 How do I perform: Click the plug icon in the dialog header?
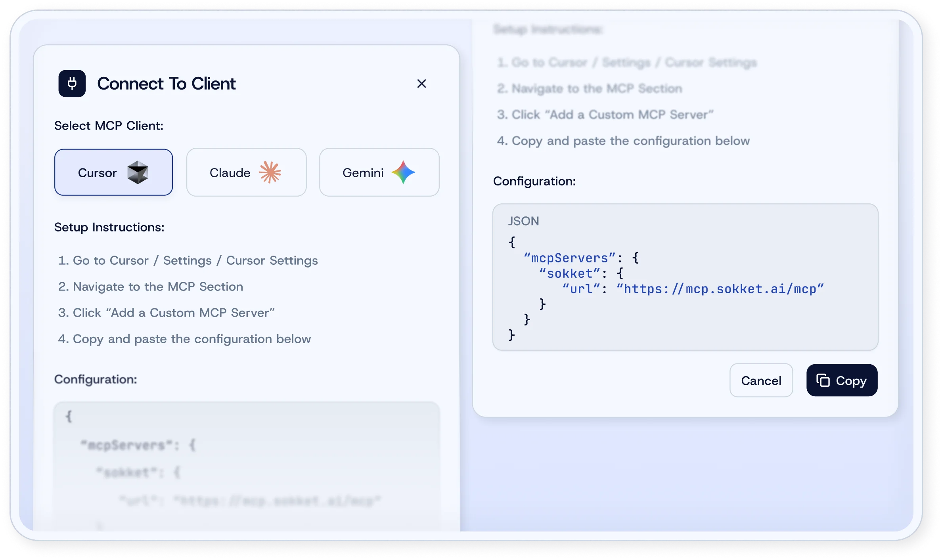coord(72,84)
